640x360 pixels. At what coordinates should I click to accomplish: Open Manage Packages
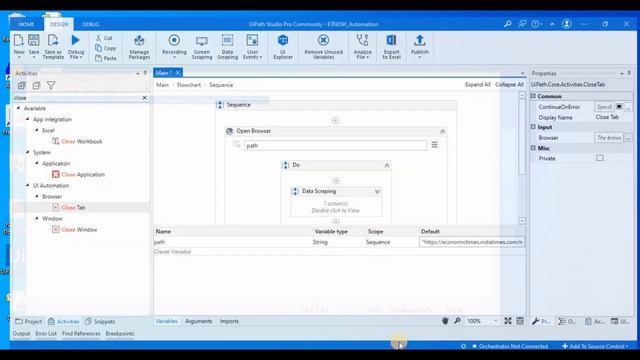click(139, 47)
